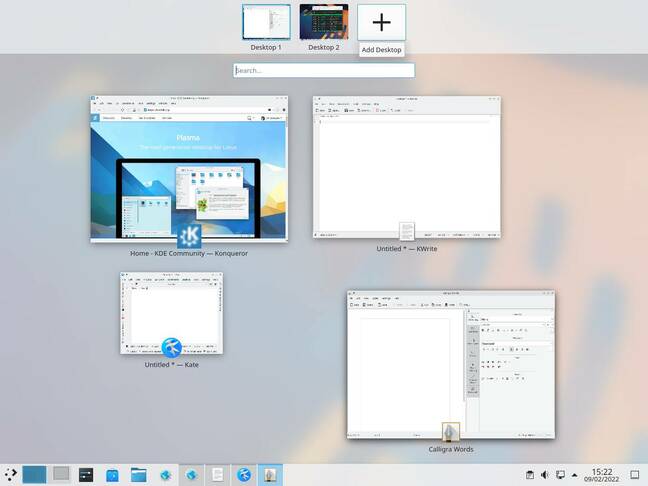
Task: Expand hidden system tray icons arrow
Action: [574, 475]
